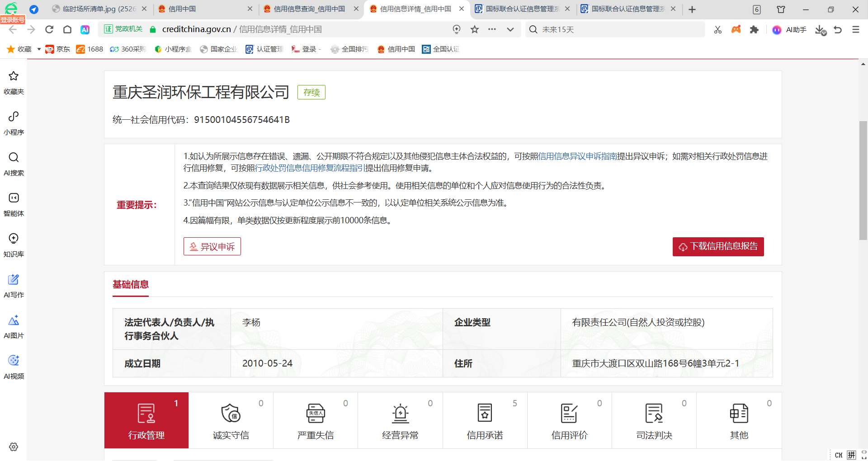Click the 小程序 sidebar icon
Screen dimensions: 868x461
coord(14,122)
